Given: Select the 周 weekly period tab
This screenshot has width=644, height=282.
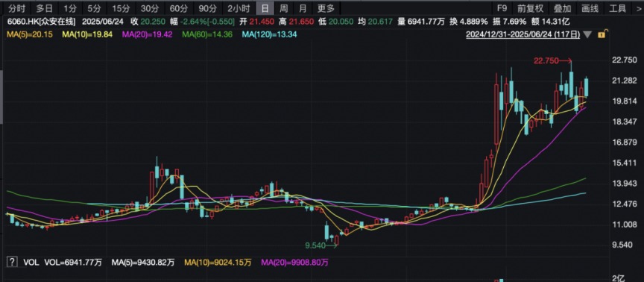Looking at the screenshot, I should [283, 7].
